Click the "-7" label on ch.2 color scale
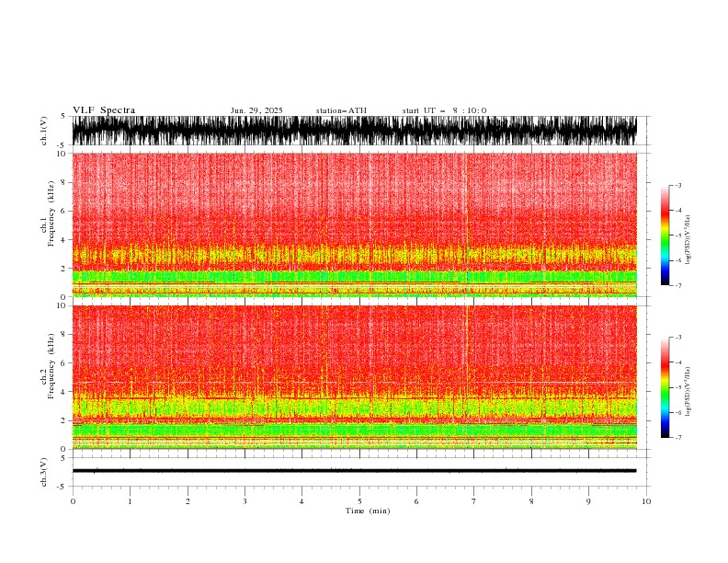Screen dimensions: 728x563 [677, 438]
